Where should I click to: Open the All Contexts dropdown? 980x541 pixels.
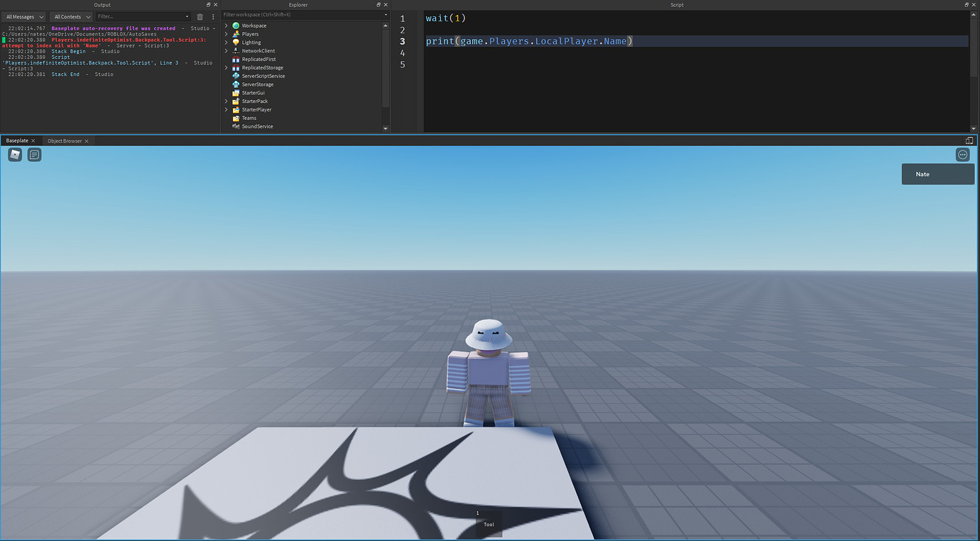tap(70, 16)
